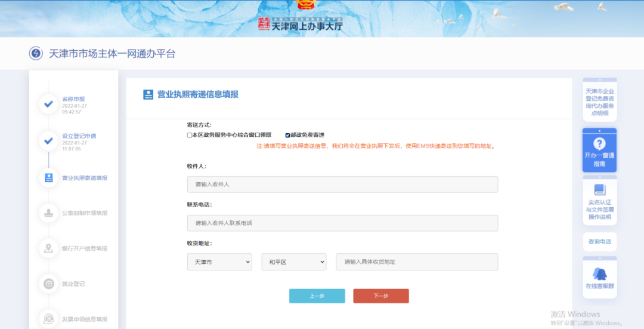Viewport: 644px width, 329px height.
Task: Click the 发票申领信息填报 step icon
Action: (x=48, y=319)
